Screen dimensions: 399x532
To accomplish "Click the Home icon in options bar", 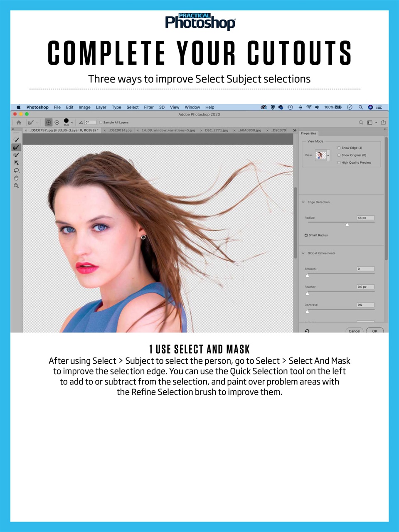I will click(x=19, y=122).
